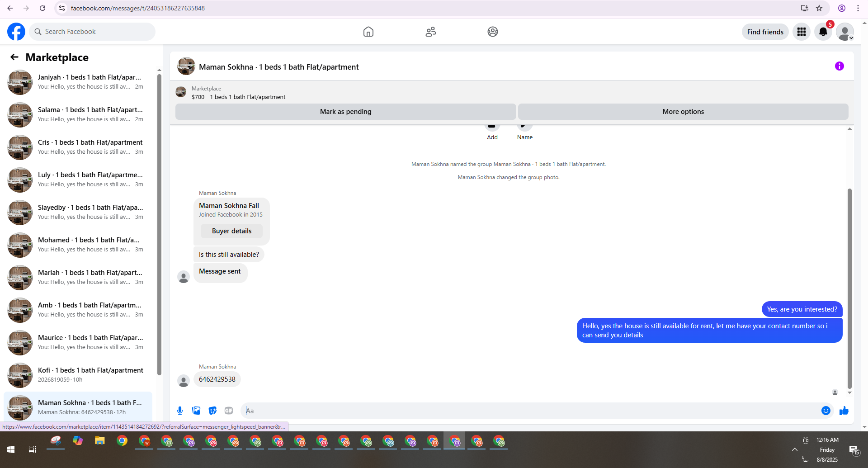
Task: View site information icon in address bar
Action: pos(62,8)
